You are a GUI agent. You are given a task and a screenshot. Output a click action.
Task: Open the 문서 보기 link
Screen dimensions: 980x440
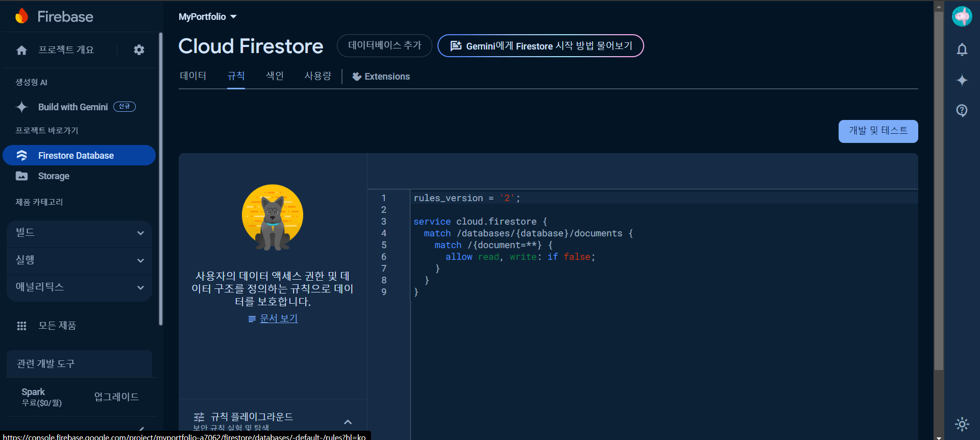pyautogui.click(x=279, y=319)
